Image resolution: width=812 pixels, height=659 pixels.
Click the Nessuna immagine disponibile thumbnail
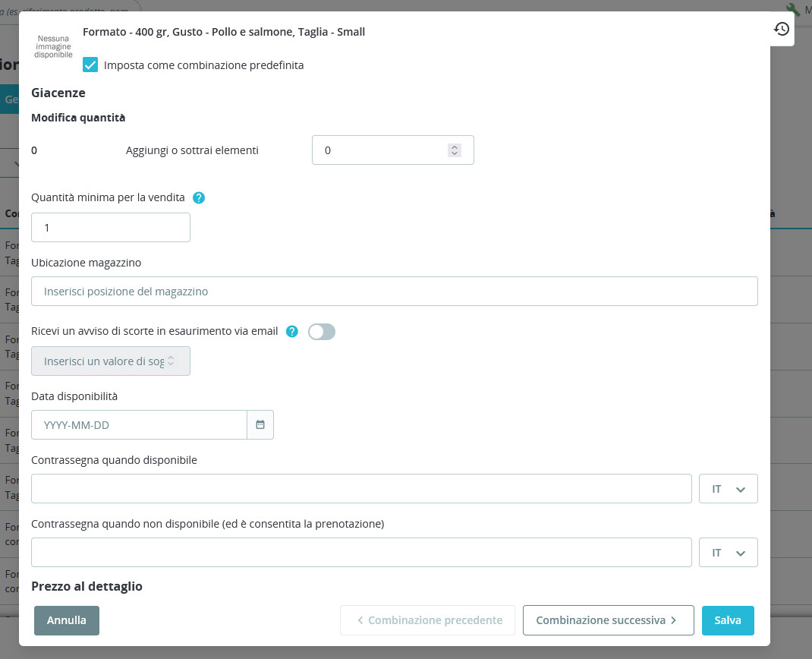click(x=53, y=46)
